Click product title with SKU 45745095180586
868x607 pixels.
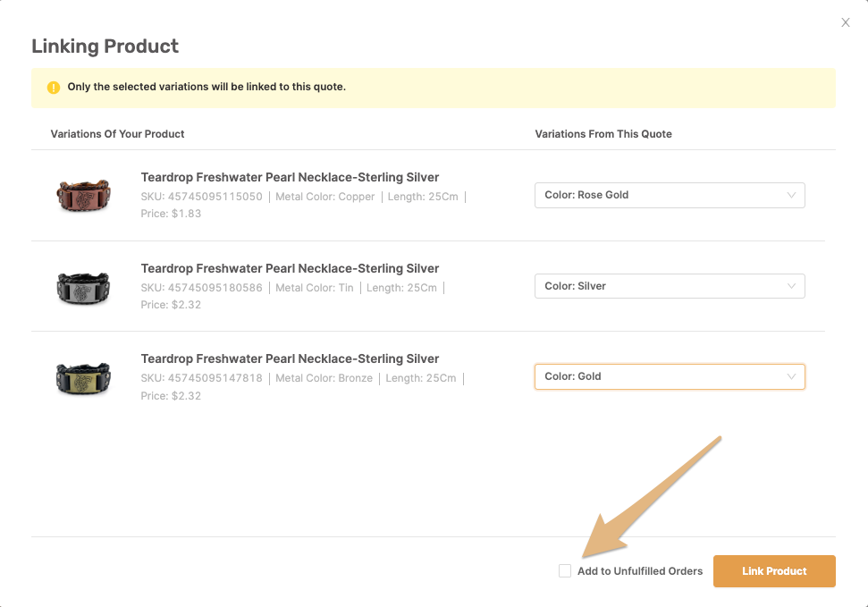(x=290, y=268)
